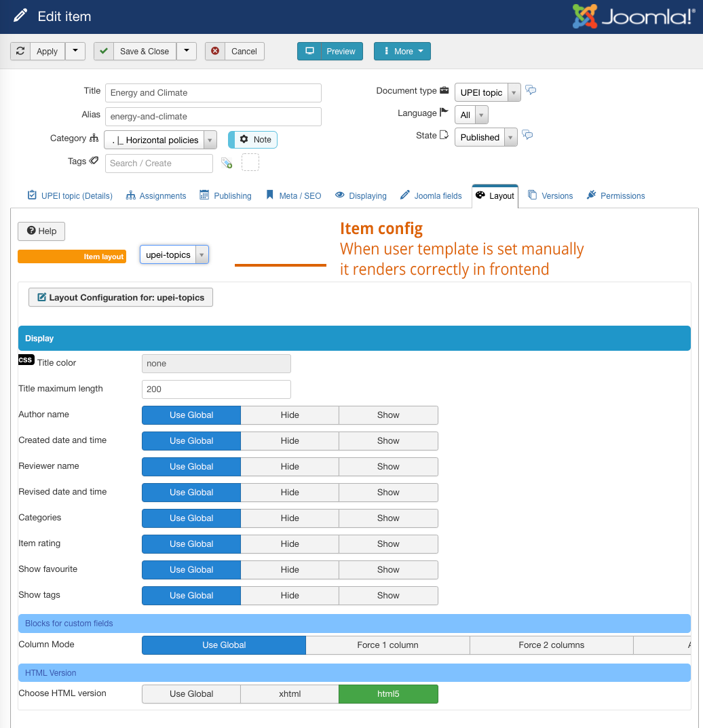Switch to the Assignments tab
The width and height of the screenshot is (703, 728).
pos(156,196)
